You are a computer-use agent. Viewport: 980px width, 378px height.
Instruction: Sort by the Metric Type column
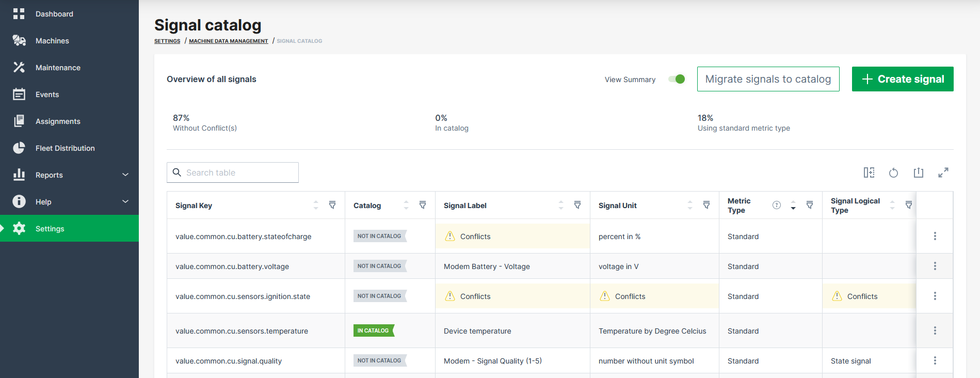click(x=793, y=205)
